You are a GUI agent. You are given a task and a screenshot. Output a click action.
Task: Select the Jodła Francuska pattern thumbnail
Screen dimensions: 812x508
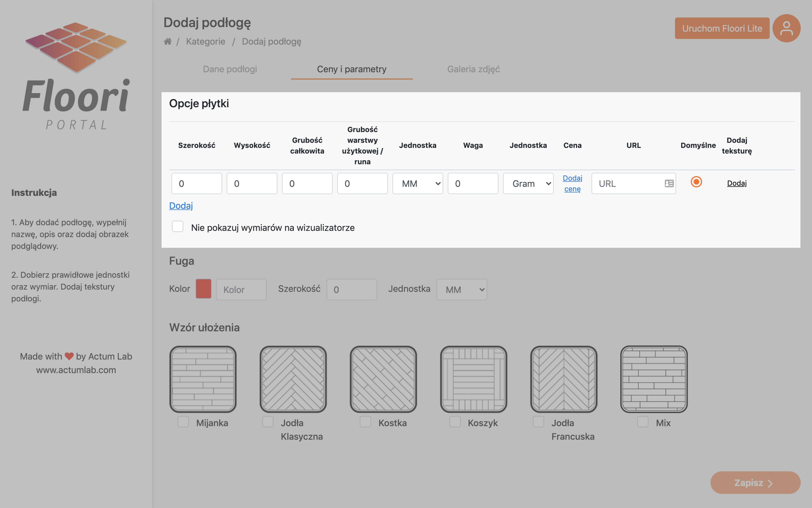[564, 379]
